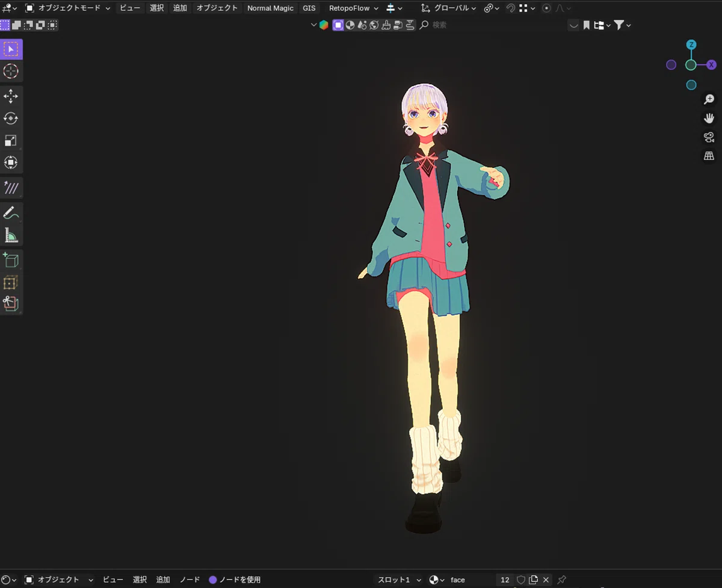Open the 'ビュー' menu in node editor header

(x=113, y=580)
